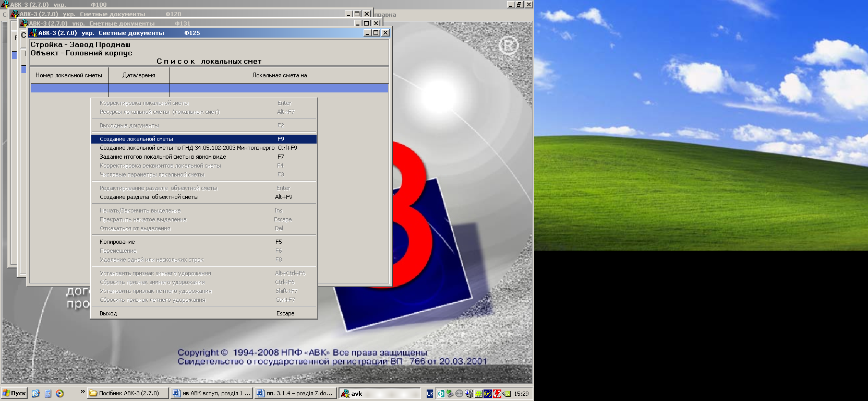The image size is (868, 401).
Task: Minimize the Ф125 window
Action: (368, 33)
